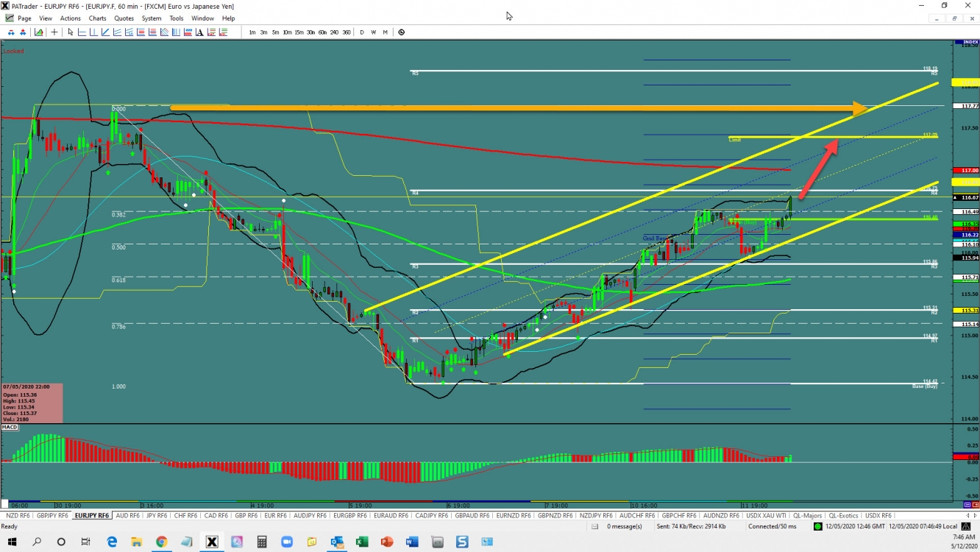Switch chart to 30m timeframe

[x=310, y=32]
